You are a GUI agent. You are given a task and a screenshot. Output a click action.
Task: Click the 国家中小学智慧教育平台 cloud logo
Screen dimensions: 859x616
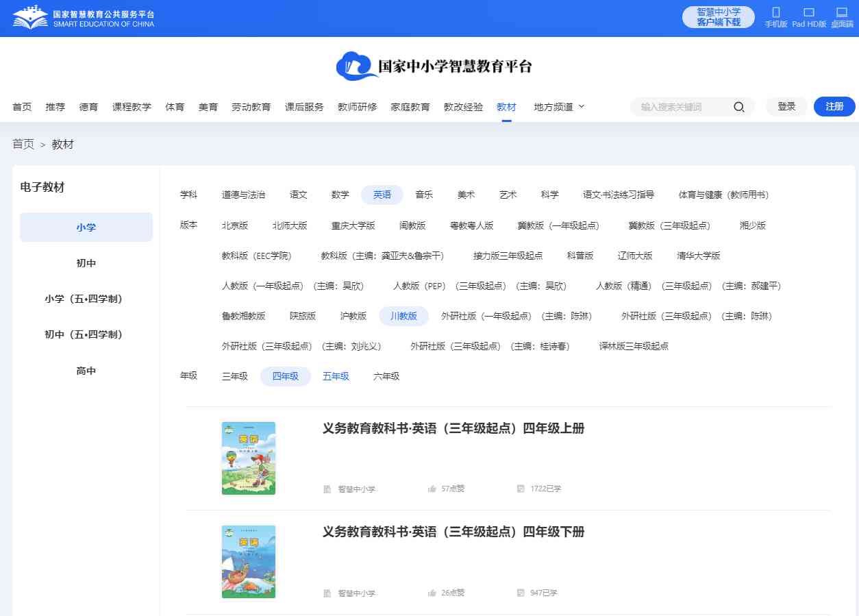(434, 66)
